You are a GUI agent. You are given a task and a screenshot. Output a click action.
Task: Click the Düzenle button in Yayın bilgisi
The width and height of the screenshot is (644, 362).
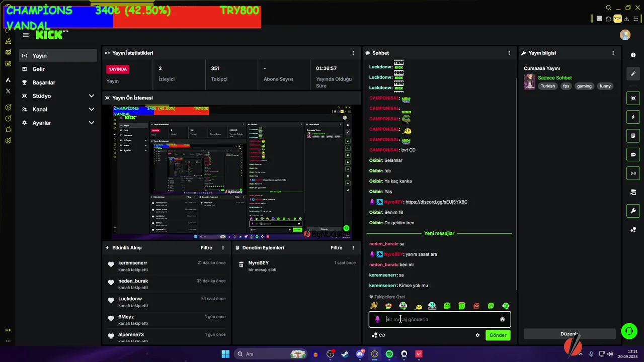pos(570,334)
